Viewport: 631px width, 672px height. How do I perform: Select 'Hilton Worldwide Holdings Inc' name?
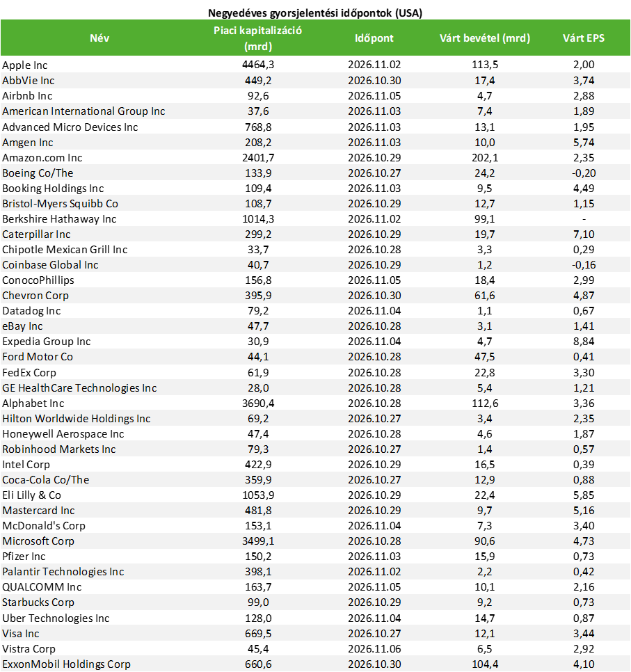click(77, 419)
